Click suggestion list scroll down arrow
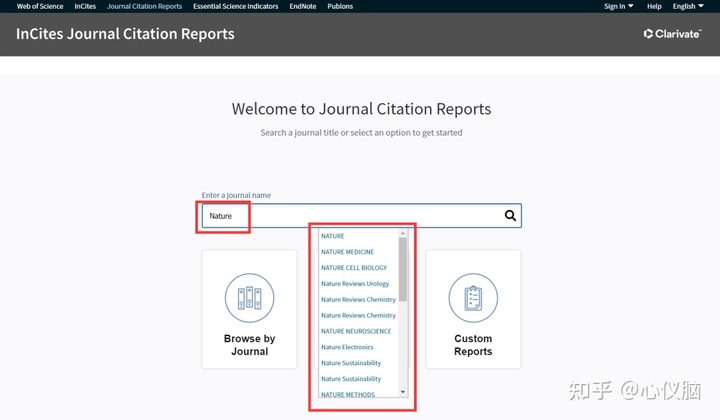The image size is (720, 420). tap(403, 392)
